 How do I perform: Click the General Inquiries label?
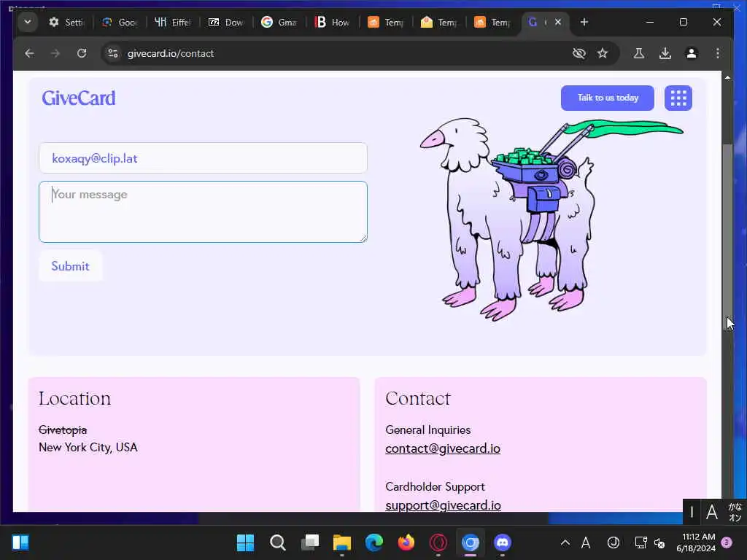(x=427, y=430)
